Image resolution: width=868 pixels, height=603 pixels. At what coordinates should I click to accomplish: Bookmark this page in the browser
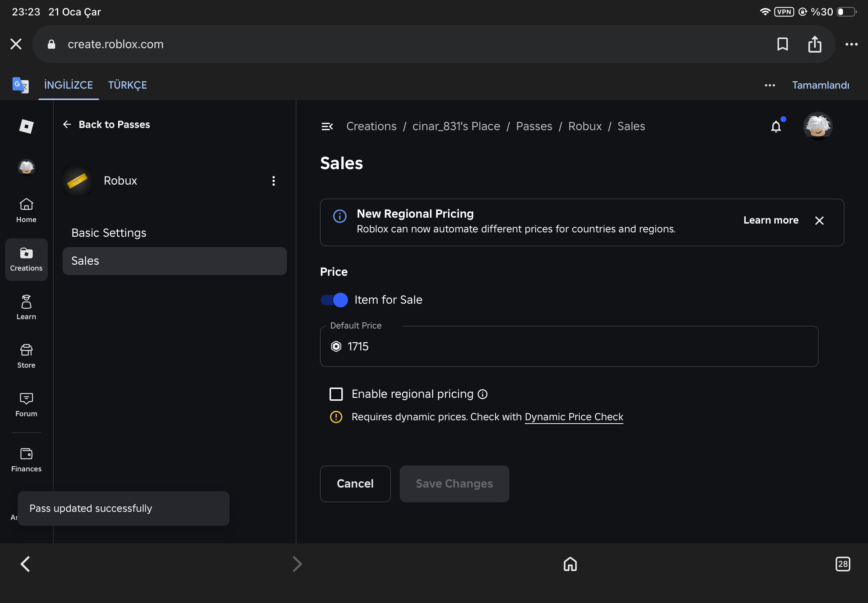point(782,44)
